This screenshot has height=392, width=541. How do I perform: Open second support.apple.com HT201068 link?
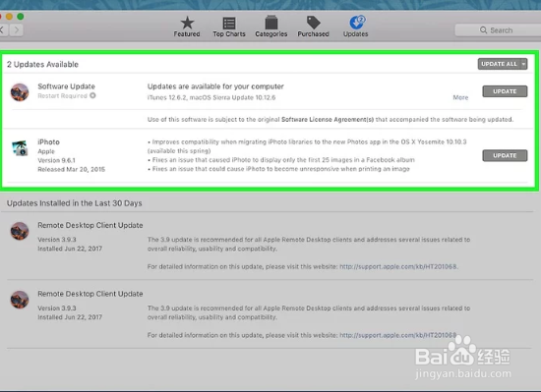click(398, 335)
